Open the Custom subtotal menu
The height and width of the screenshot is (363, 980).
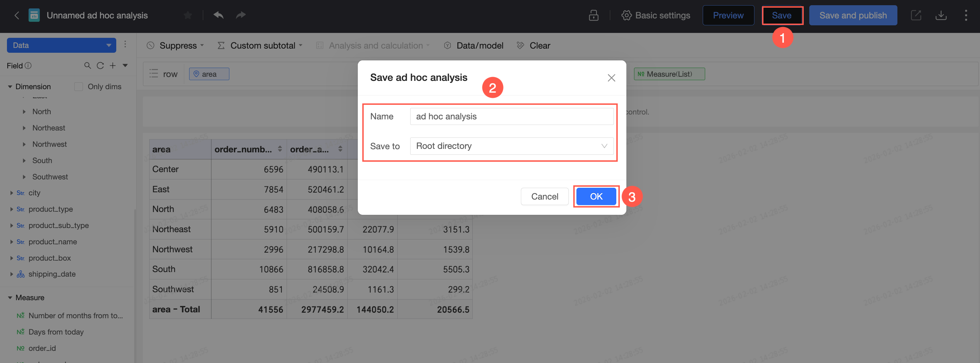[260, 45]
